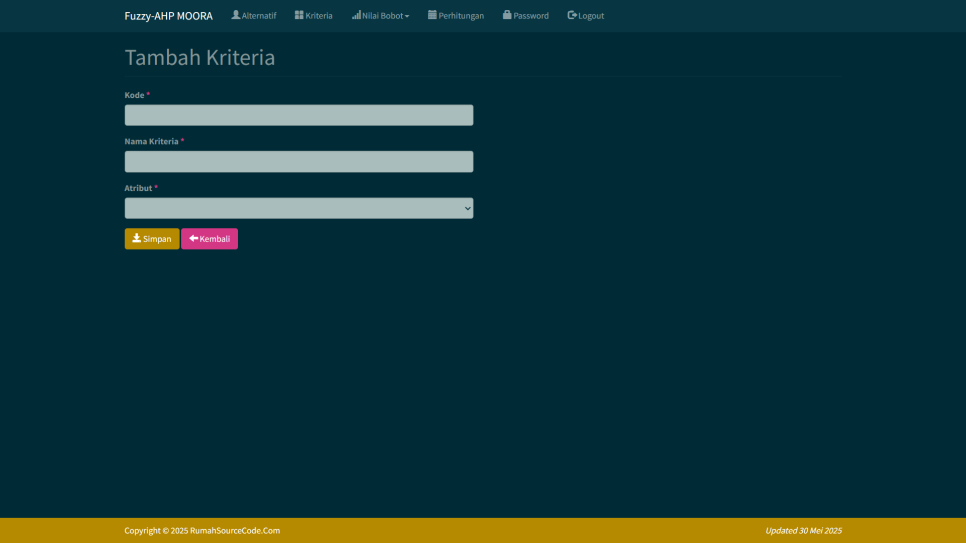Click the sign-out icon beside Logout
Screen dimensions: 966x543
572,15
